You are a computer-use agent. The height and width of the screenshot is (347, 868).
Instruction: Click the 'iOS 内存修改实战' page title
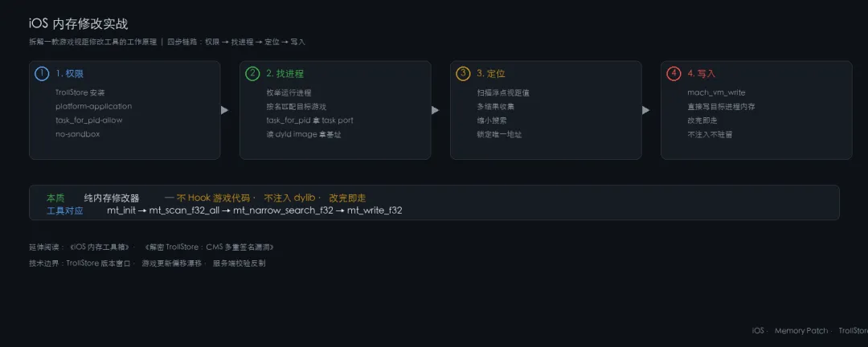[x=79, y=24]
